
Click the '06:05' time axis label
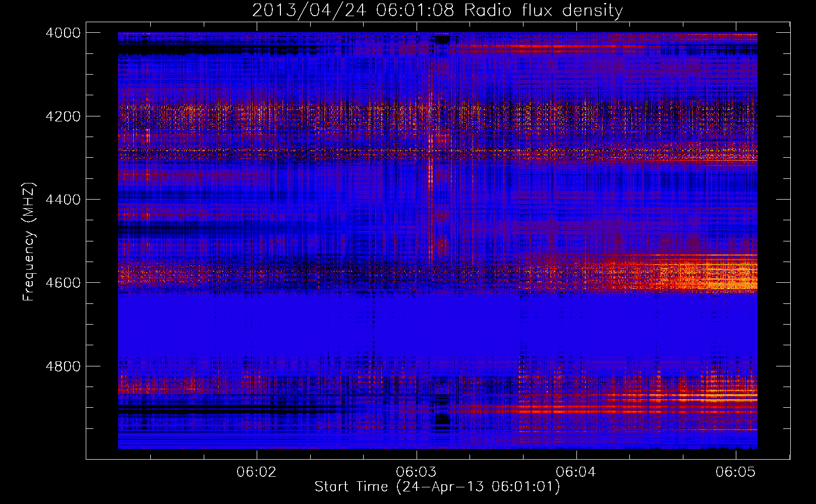(x=736, y=472)
